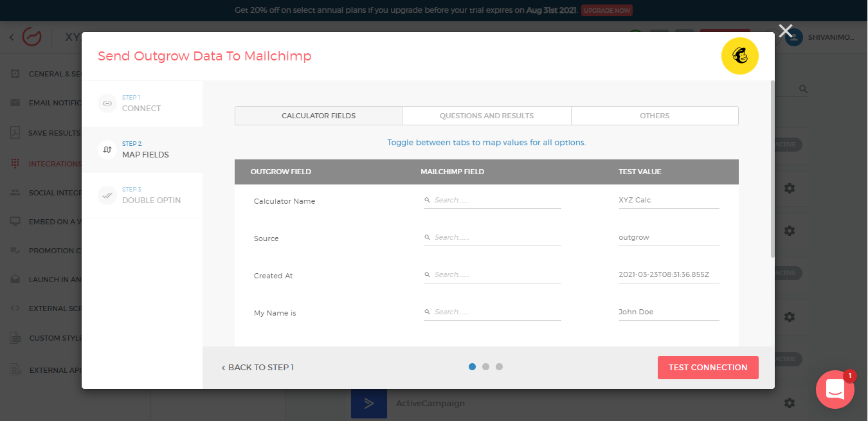
Task: Click the General settings sidebar icon
Action: tap(15, 74)
